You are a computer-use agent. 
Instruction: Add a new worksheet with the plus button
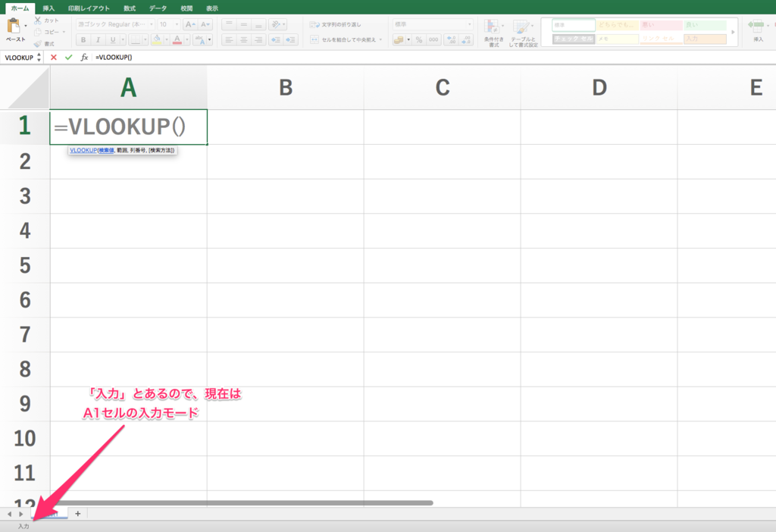(77, 514)
